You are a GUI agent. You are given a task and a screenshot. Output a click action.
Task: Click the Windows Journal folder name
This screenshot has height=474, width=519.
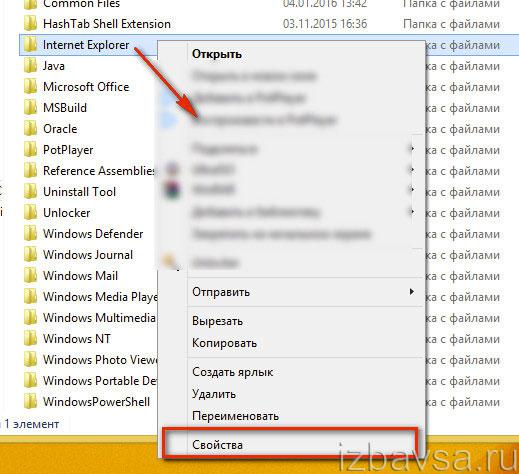click(x=88, y=255)
